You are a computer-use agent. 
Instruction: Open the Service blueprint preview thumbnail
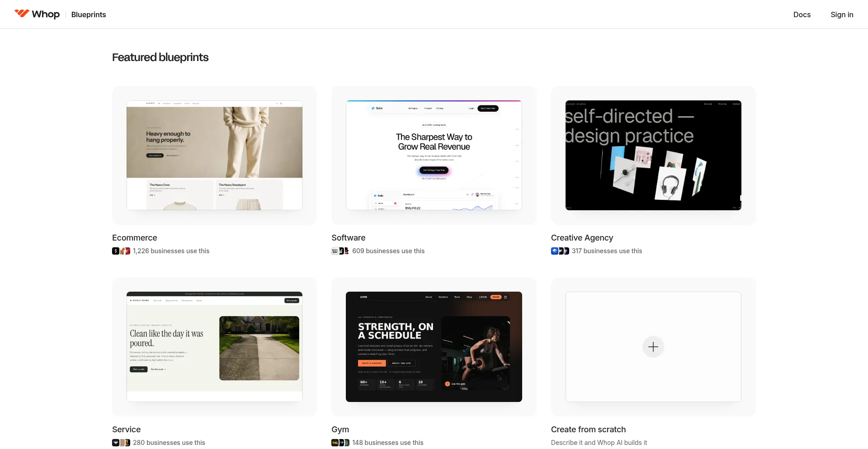214,347
